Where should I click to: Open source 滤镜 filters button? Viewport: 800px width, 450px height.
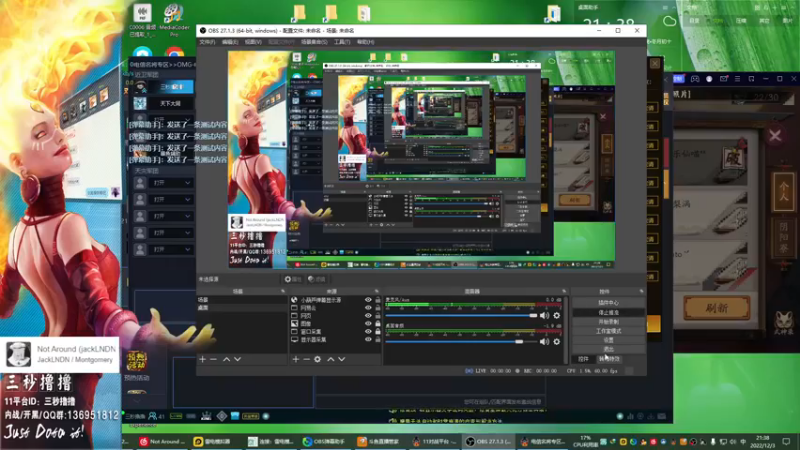[x=316, y=279]
